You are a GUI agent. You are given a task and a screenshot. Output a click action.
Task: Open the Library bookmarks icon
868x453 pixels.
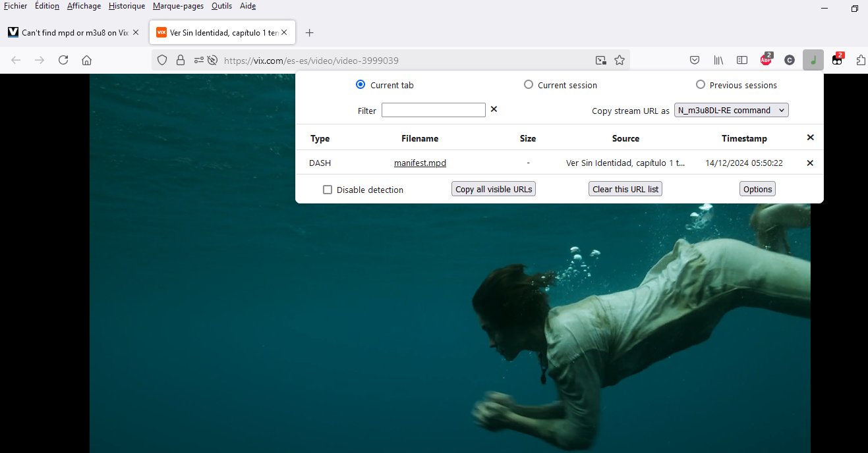point(718,60)
